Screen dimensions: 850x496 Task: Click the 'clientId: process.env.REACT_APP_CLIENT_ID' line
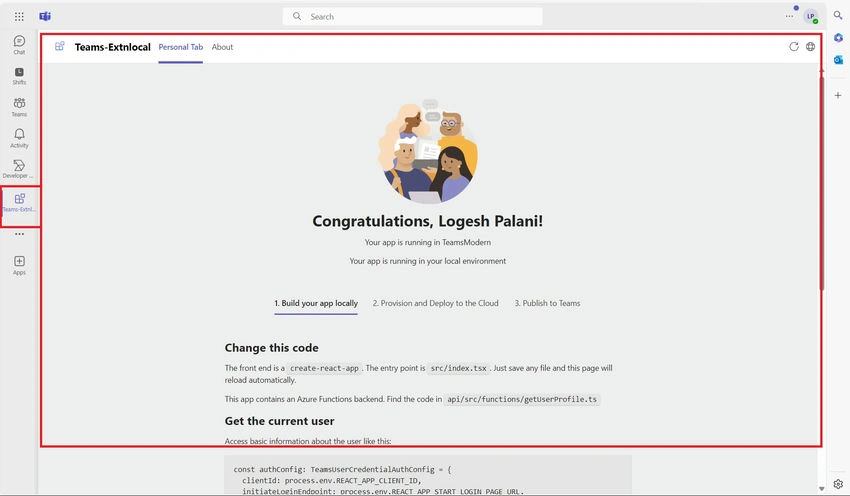[332, 481]
